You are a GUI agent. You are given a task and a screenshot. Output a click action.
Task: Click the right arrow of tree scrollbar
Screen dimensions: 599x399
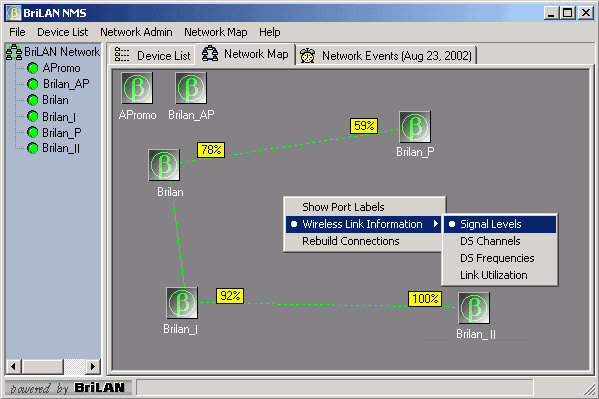point(93,367)
